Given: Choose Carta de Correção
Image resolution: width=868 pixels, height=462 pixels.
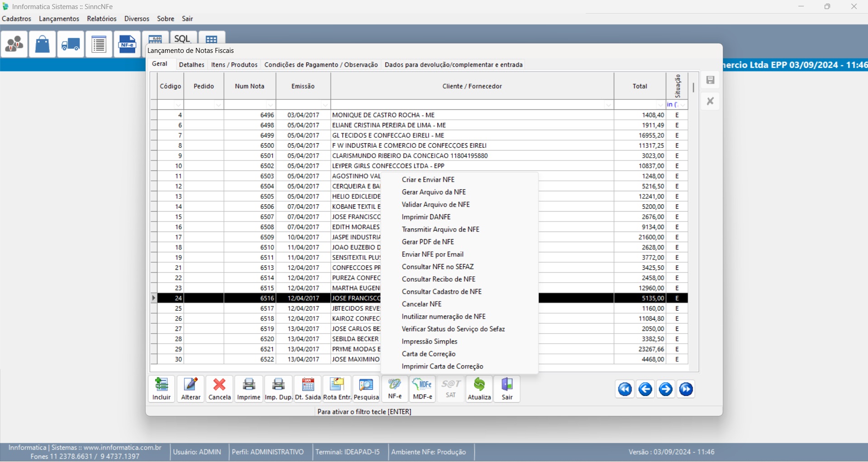Looking at the screenshot, I should click(460, 354).
